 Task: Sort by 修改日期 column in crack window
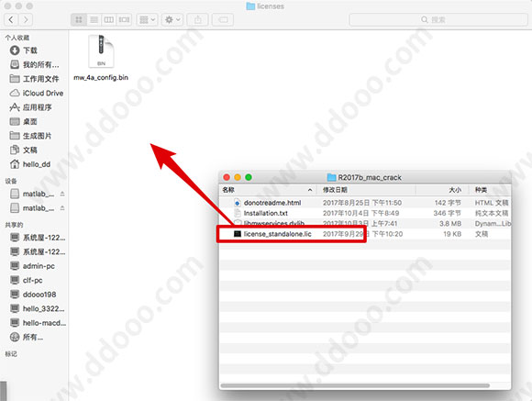[366, 190]
